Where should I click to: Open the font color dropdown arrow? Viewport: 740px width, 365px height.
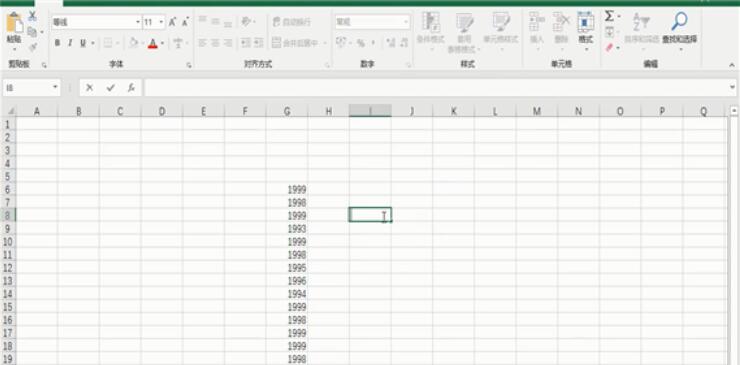(162, 43)
